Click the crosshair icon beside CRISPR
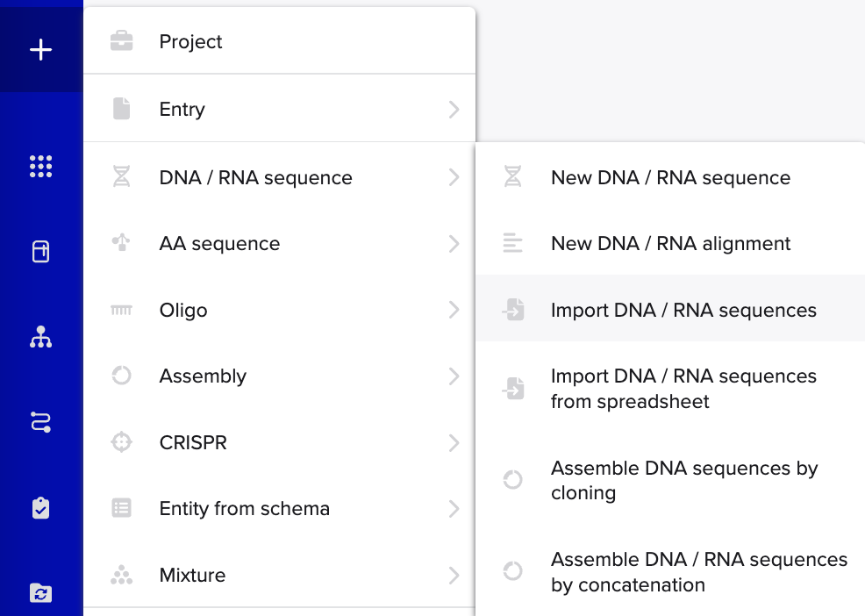The image size is (865, 616). click(121, 442)
